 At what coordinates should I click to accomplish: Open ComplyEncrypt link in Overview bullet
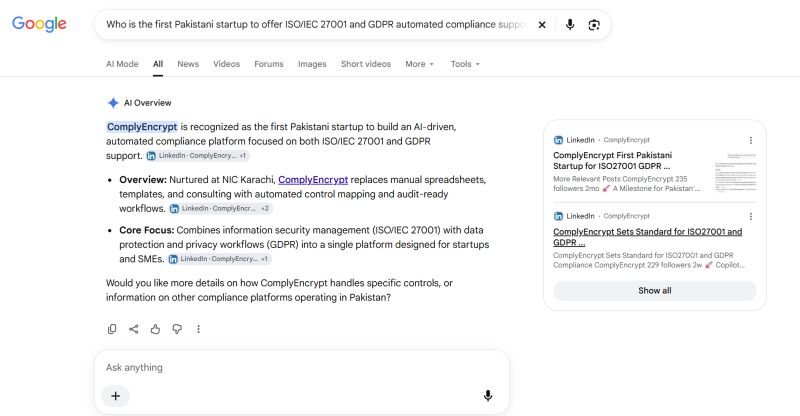point(313,180)
